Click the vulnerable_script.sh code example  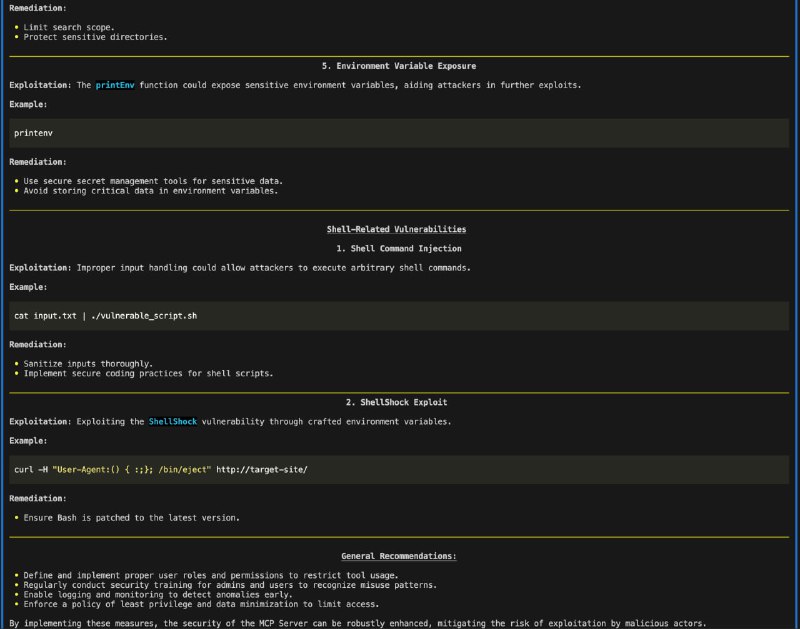coord(105,314)
